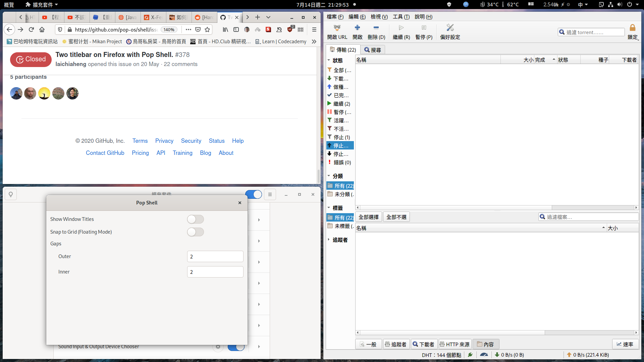Image resolution: width=644 pixels, height=362 pixels.
Task: Click Firefox page vertical scrollbar
Action: tap(319, 176)
